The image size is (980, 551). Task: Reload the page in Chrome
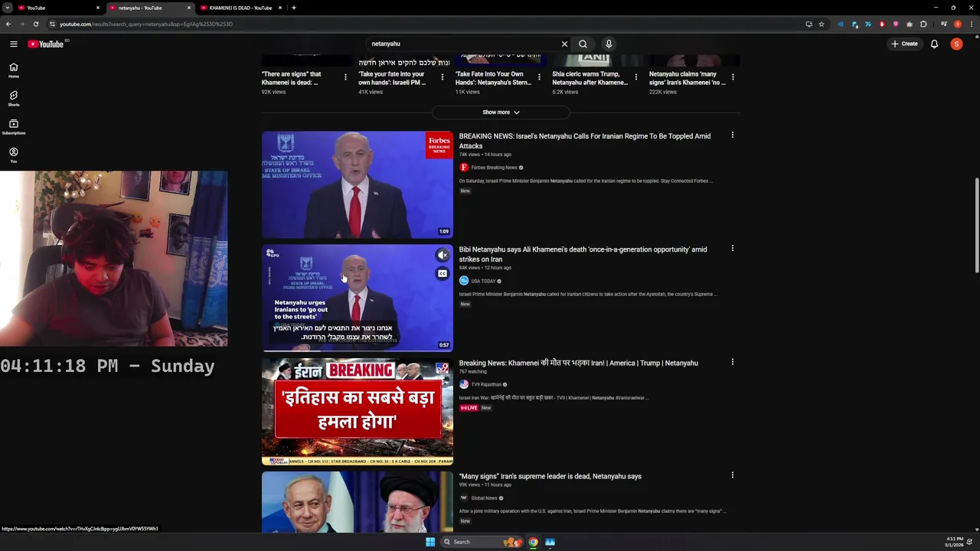pos(35,24)
